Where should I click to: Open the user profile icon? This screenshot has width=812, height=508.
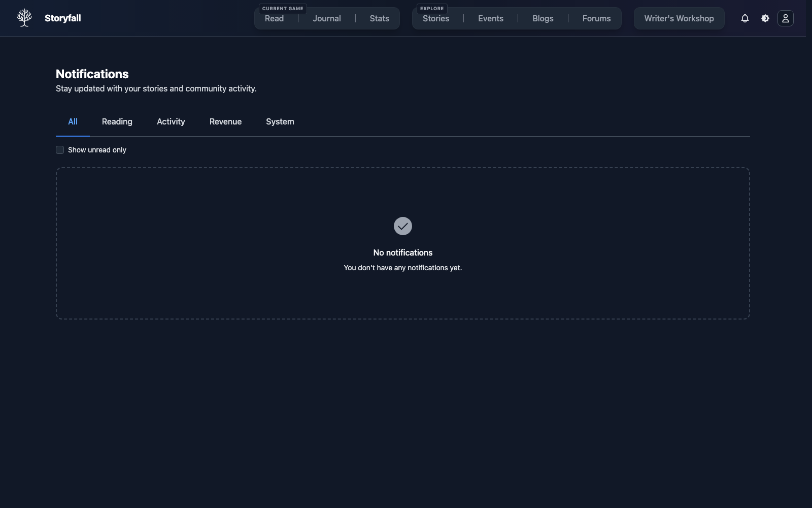[785, 18]
